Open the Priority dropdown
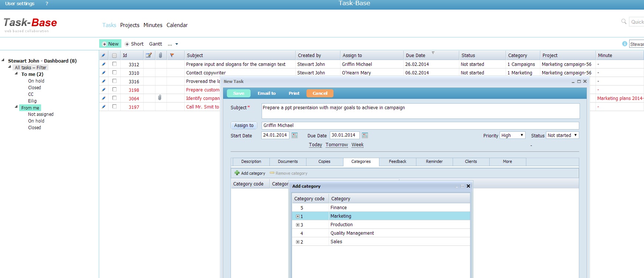Screen dimensions: 644x278 [x=513, y=135]
